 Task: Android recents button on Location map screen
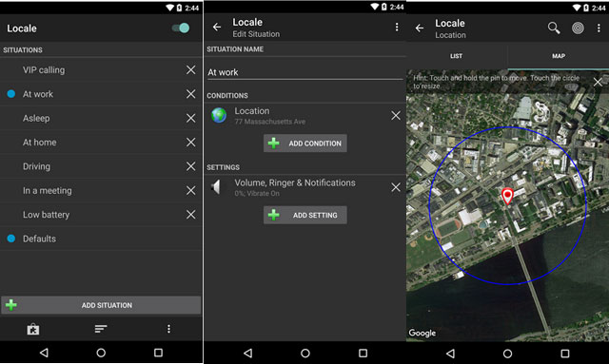pyautogui.click(x=565, y=354)
